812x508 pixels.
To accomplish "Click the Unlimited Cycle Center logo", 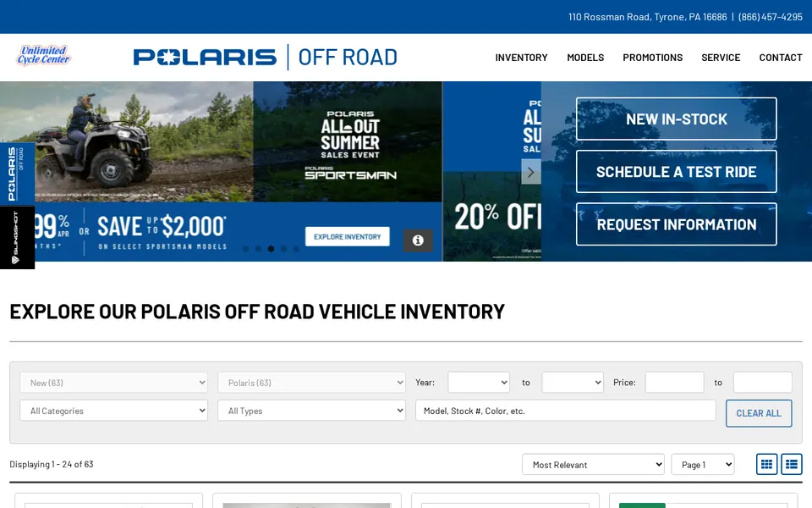I will [x=43, y=56].
